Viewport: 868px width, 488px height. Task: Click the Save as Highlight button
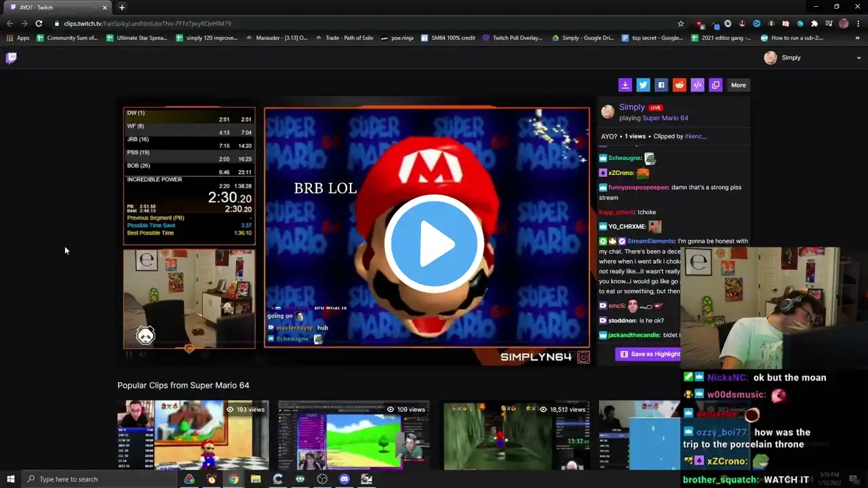(x=648, y=354)
